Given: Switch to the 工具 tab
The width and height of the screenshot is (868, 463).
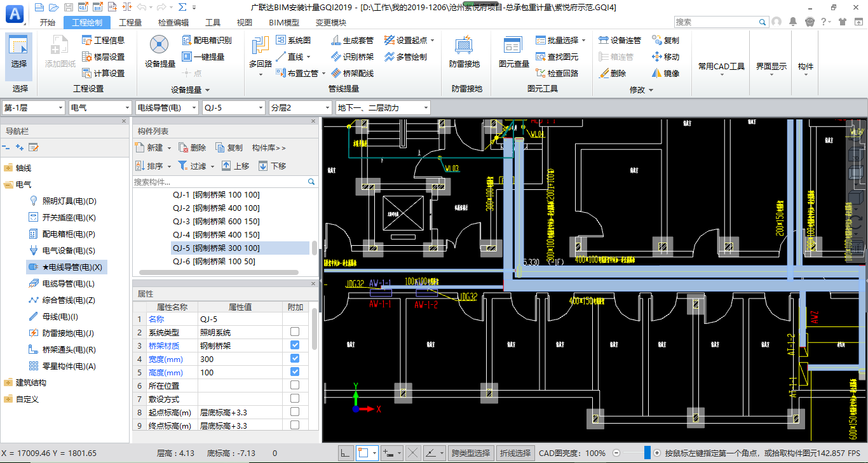Looking at the screenshot, I should (213, 22).
